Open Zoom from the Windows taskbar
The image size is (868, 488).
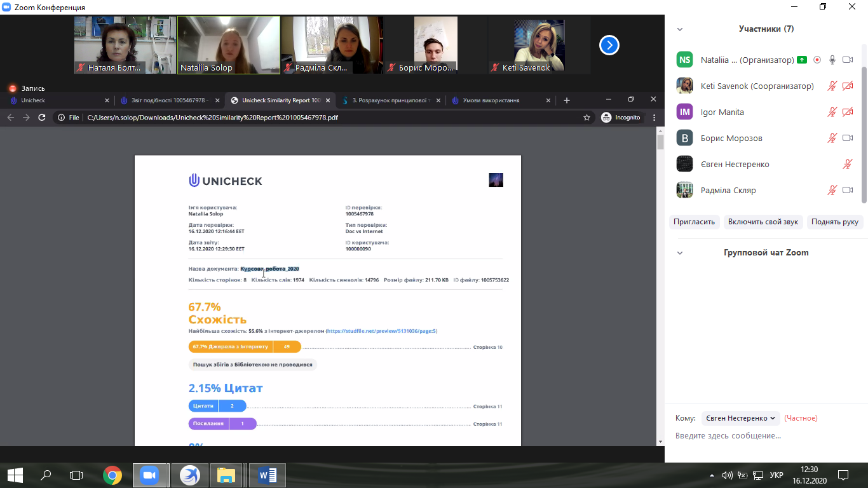point(150,475)
